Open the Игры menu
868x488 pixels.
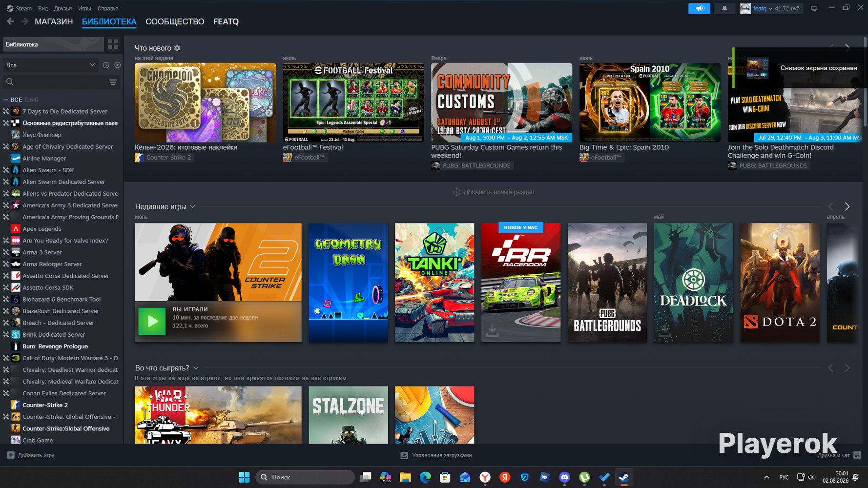click(84, 8)
